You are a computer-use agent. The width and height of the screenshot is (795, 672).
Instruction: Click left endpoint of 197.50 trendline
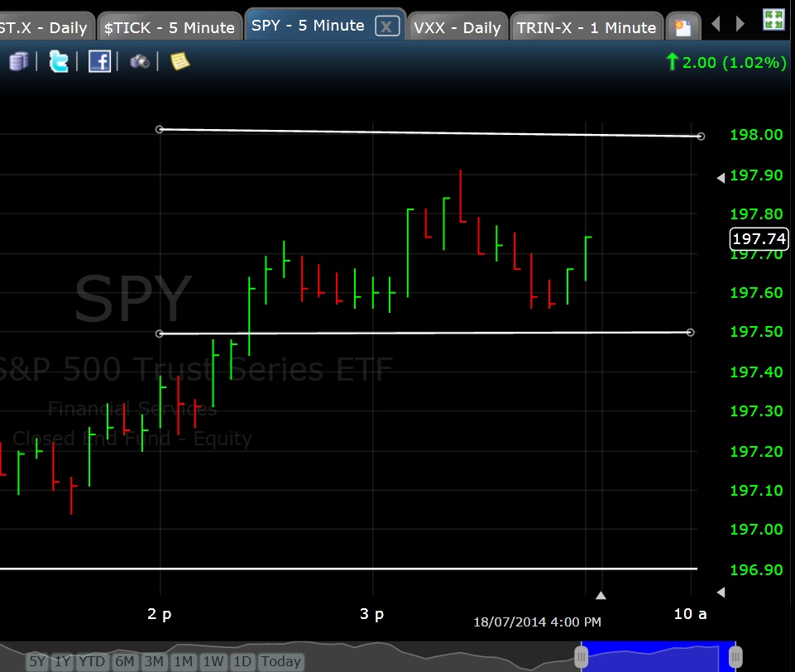159,334
